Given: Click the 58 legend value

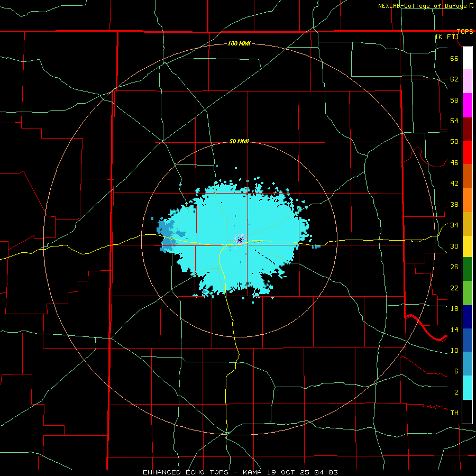Looking at the screenshot, I should (454, 100).
